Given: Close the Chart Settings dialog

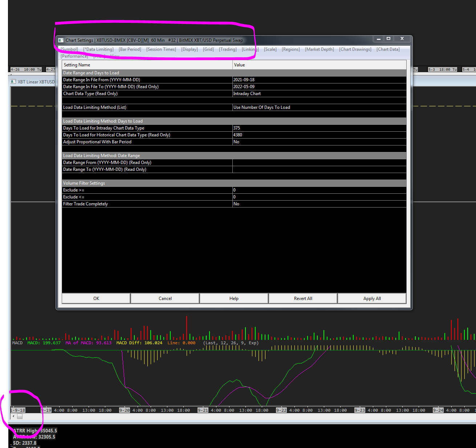Looking at the screenshot, I should (x=402, y=38).
